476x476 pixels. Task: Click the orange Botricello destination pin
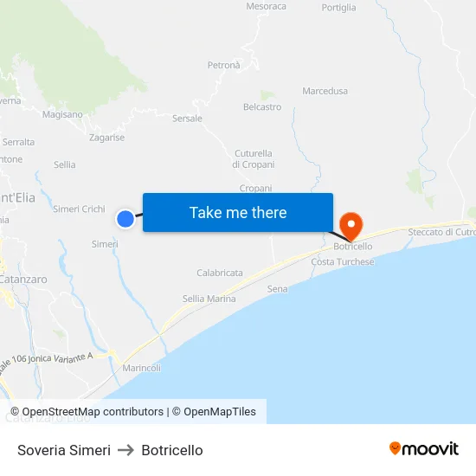pos(351,227)
